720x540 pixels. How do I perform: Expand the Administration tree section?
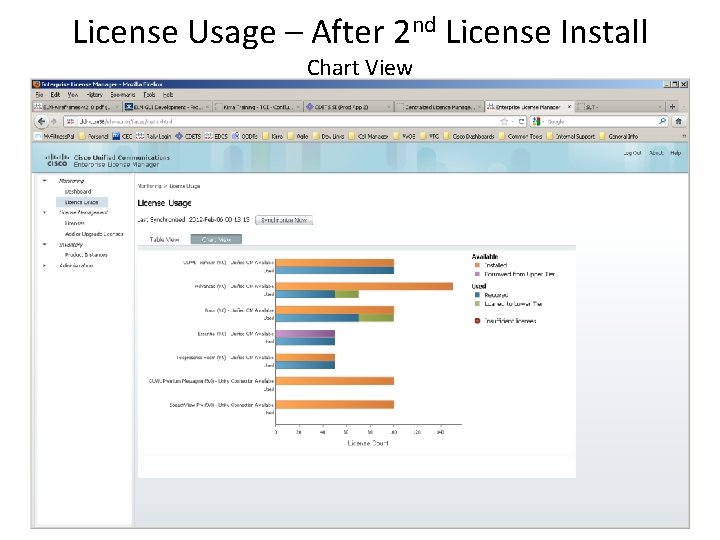(45, 265)
